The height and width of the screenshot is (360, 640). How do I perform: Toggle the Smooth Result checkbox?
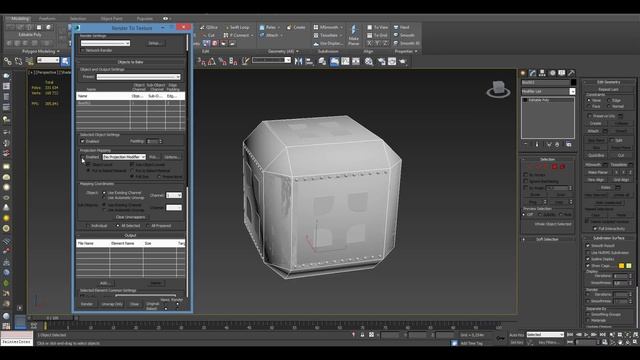(x=588, y=246)
